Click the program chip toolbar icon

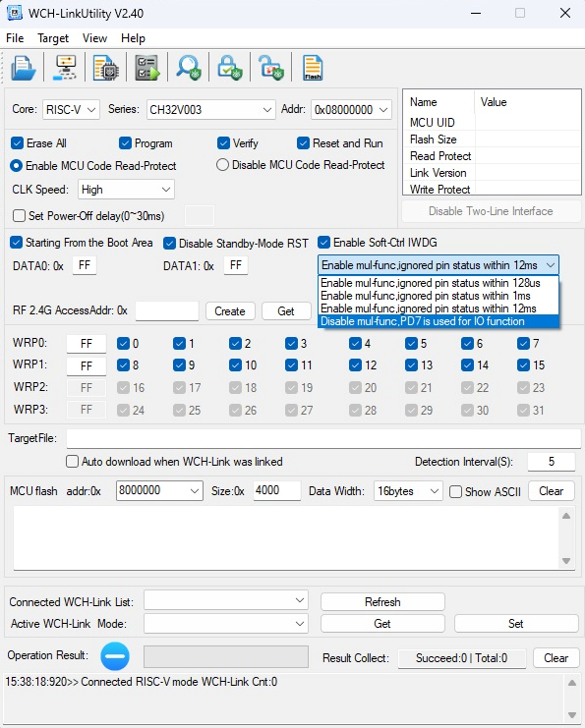106,68
